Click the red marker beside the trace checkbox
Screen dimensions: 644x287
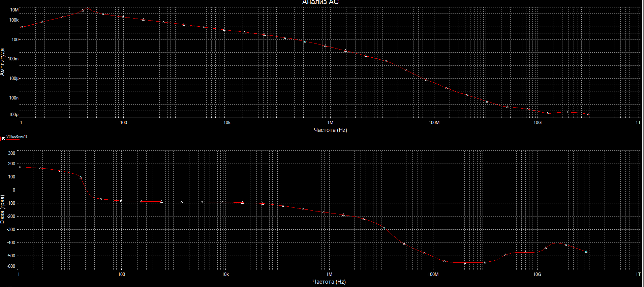(1, 139)
